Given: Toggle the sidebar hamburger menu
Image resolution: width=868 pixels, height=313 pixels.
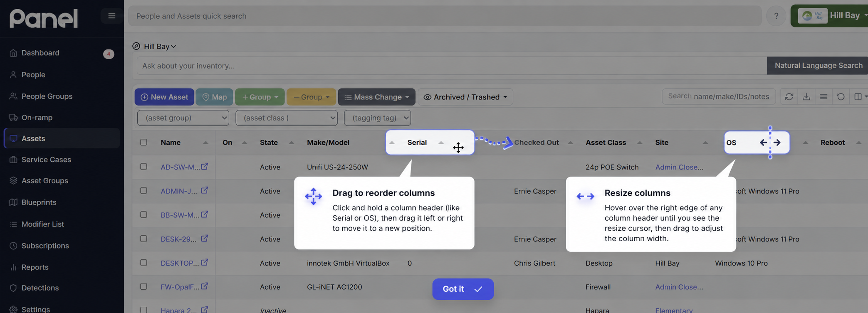Looking at the screenshot, I should (111, 16).
